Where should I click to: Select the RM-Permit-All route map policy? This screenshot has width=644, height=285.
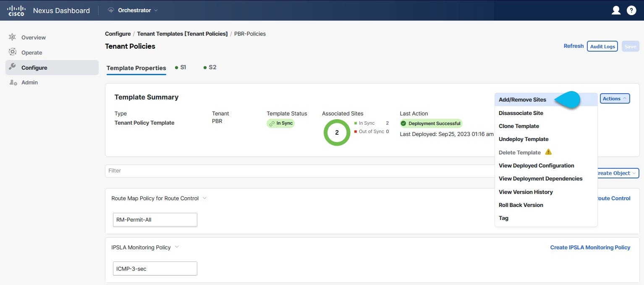pyautogui.click(x=155, y=220)
